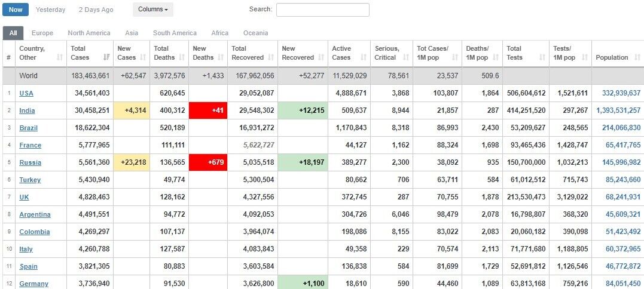644x289 pixels.
Task: Click Russia's red New Deaths cell
Action: (207, 162)
